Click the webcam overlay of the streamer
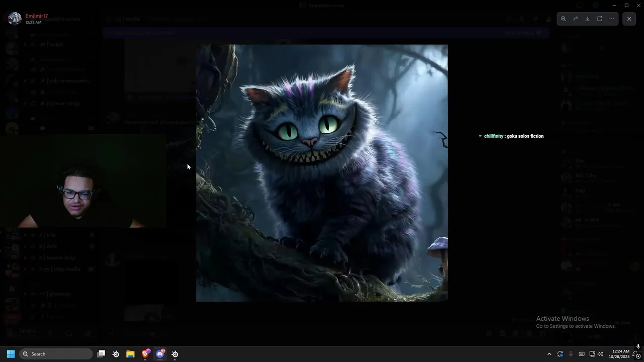This screenshot has width=644, height=362. click(x=83, y=181)
